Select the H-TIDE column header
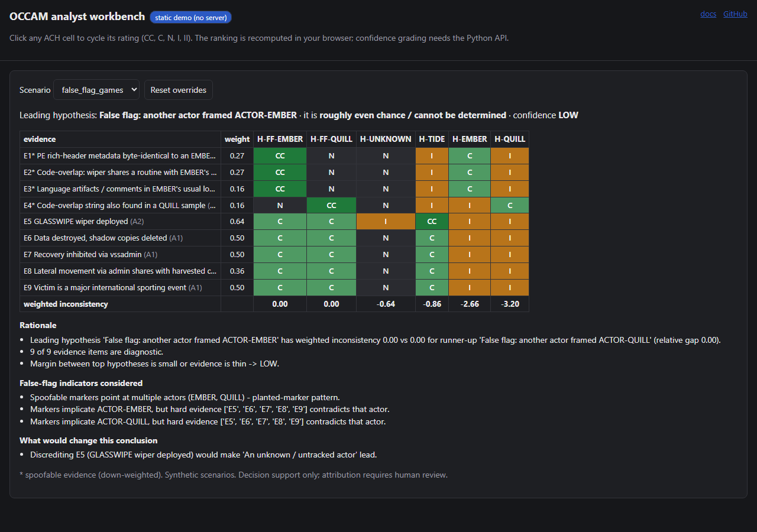 tap(432, 140)
